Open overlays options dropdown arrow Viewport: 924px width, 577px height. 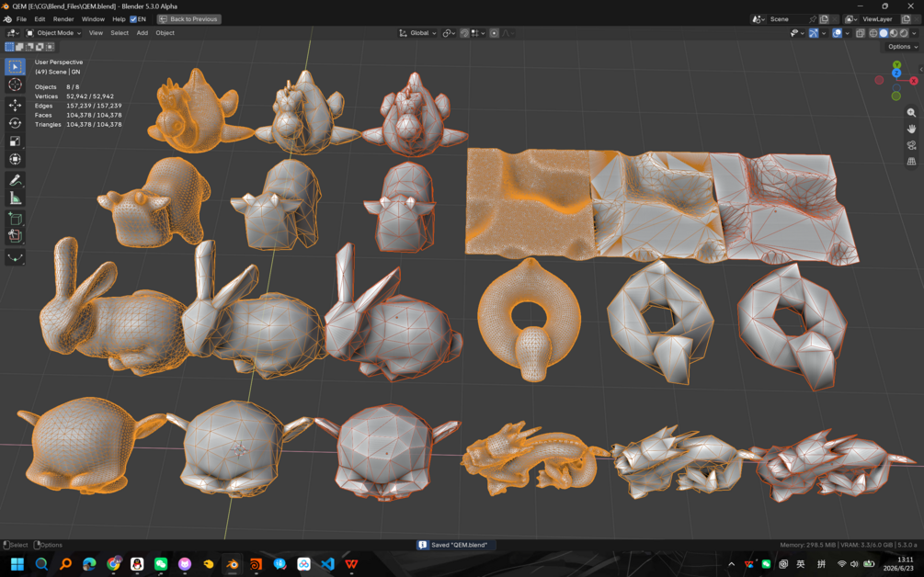click(x=848, y=33)
